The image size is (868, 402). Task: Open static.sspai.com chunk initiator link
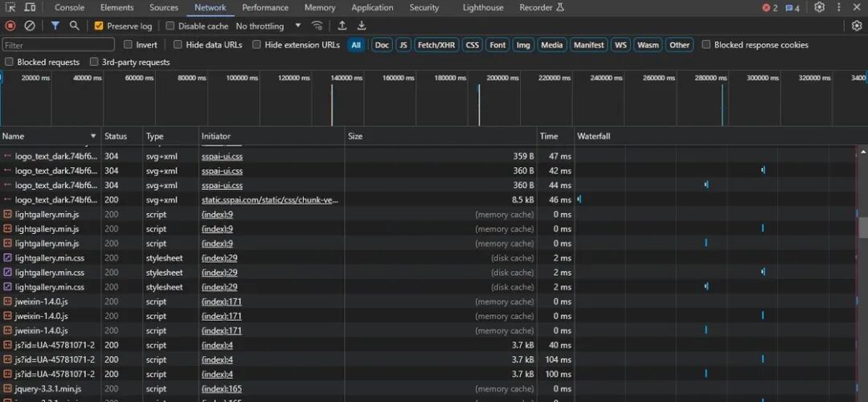coord(269,200)
